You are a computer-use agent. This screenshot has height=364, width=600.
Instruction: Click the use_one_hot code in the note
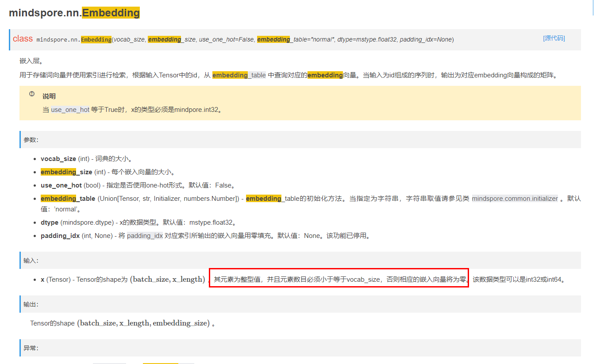pyautogui.click(x=70, y=110)
